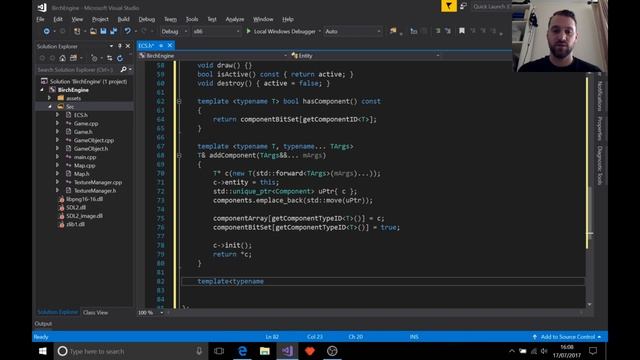
Task: Click the yellow notifications flag icon
Action: (449, 6)
